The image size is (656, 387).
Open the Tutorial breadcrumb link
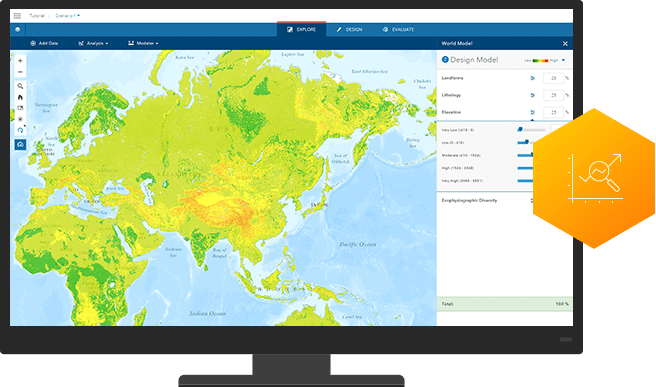[37, 15]
